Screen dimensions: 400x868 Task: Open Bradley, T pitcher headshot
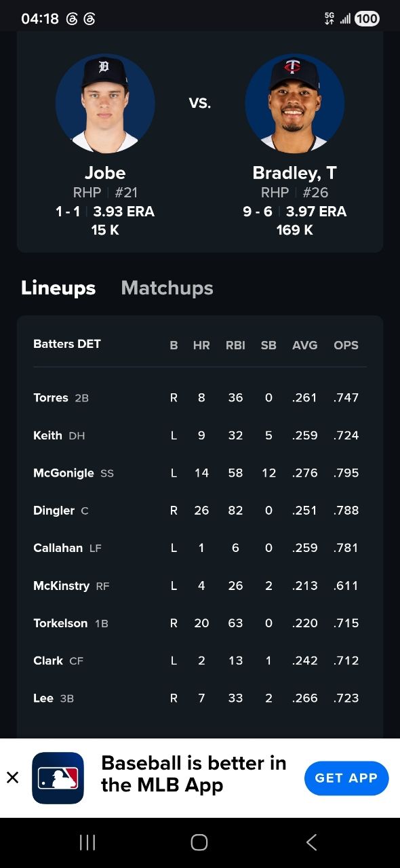pyautogui.click(x=295, y=104)
